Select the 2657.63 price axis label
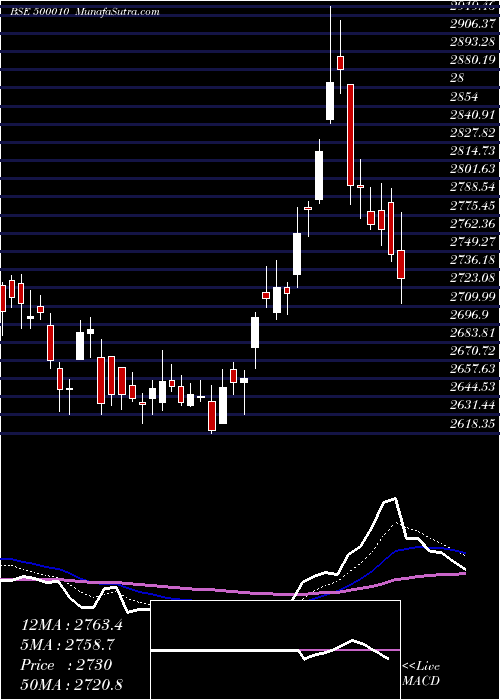 [x=473, y=369]
